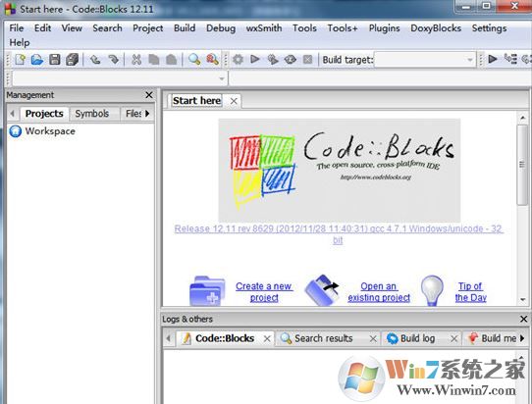Click the Workspace globe icon
The image size is (532, 404).
tap(16, 131)
